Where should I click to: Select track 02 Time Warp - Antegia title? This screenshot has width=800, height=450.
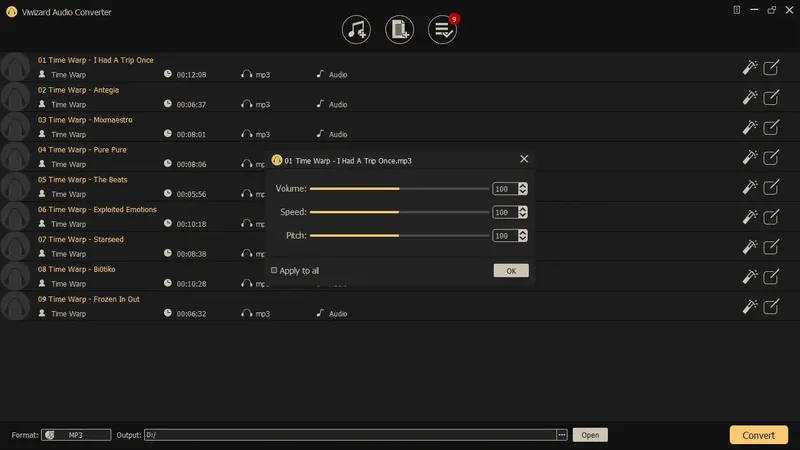[78, 90]
